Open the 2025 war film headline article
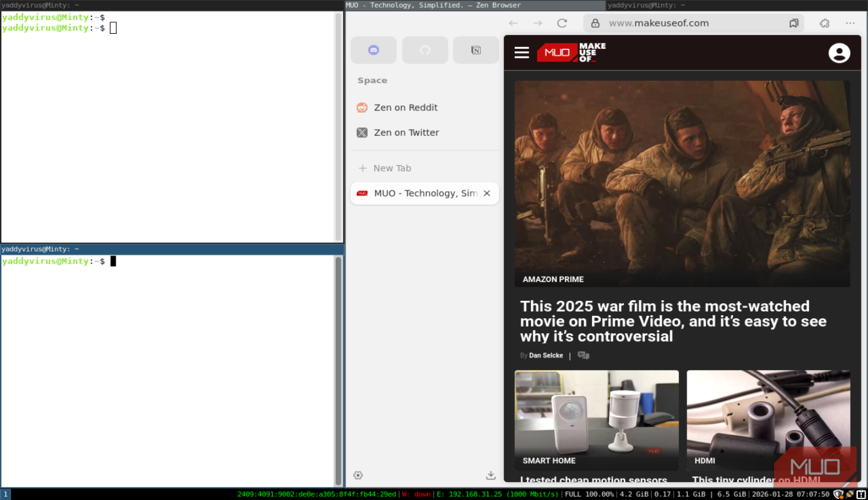 click(x=673, y=321)
